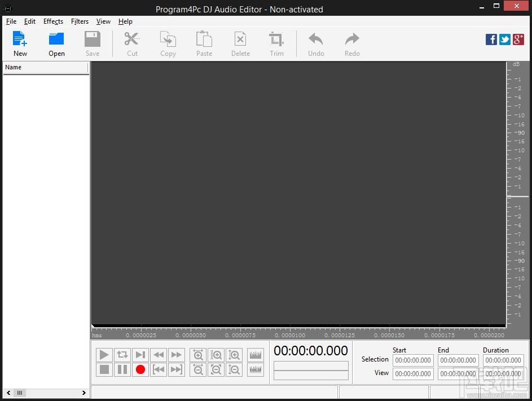Open the View menu
This screenshot has width=532, height=401.
pyautogui.click(x=103, y=21)
